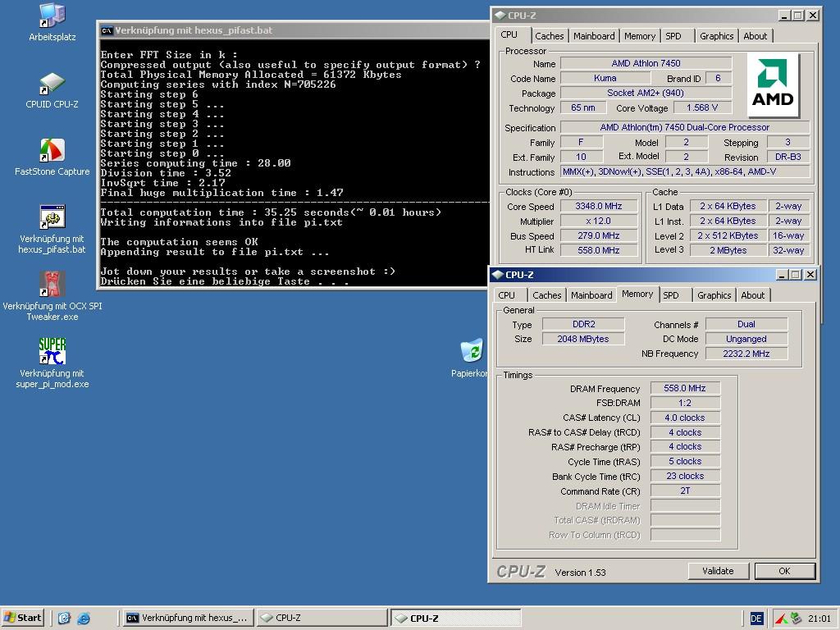Click the DC Mode value Unganged
The height and width of the screenshot is (630, 840).
click(x=746, y=339)
